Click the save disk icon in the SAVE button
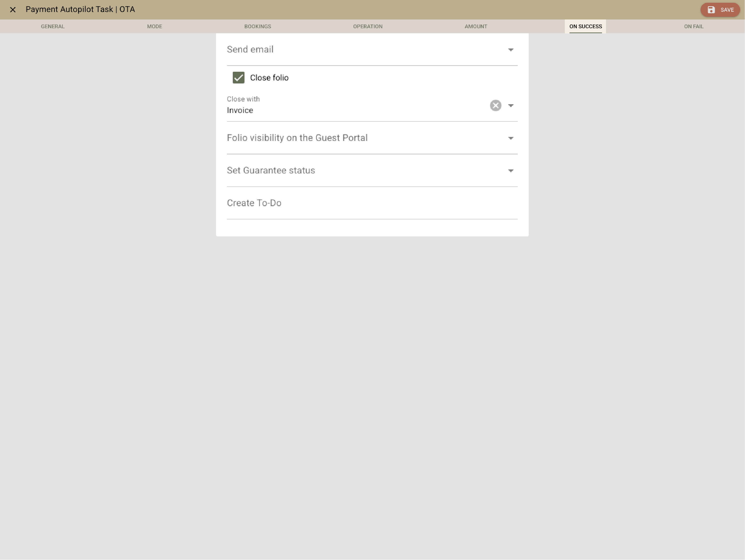Screen dimensions: 745x560 click(x=711, y=10)
